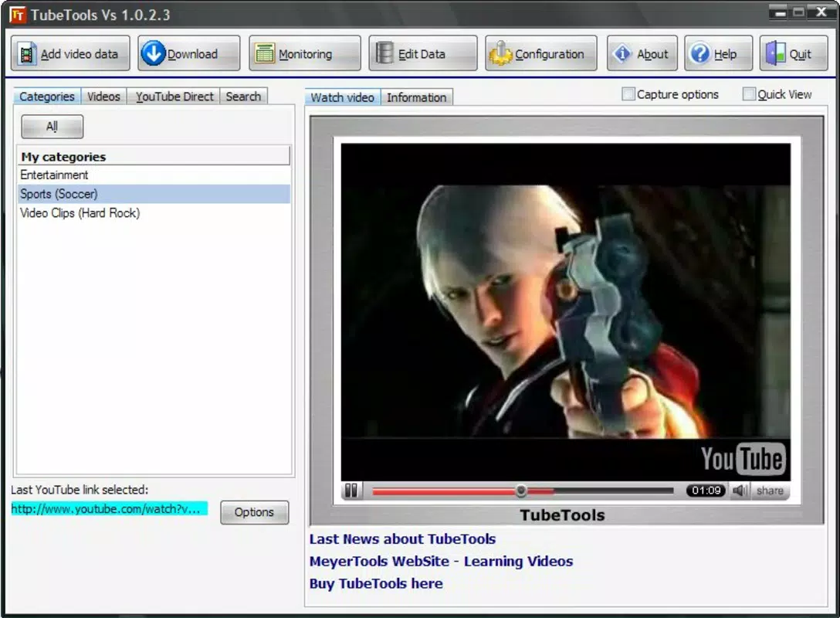Pause the video with the pause button
Image resolution: width=840 pixels, height=618 pixels.
[x=351, y=491]
